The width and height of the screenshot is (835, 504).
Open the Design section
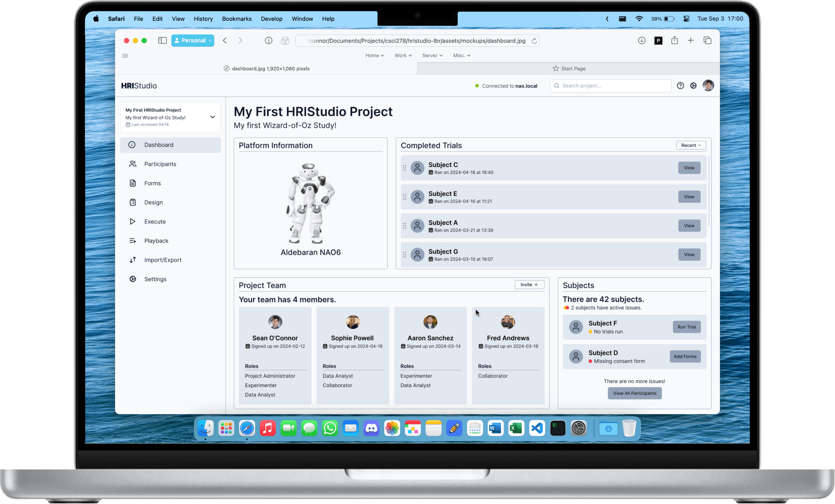tap(153, 202)
